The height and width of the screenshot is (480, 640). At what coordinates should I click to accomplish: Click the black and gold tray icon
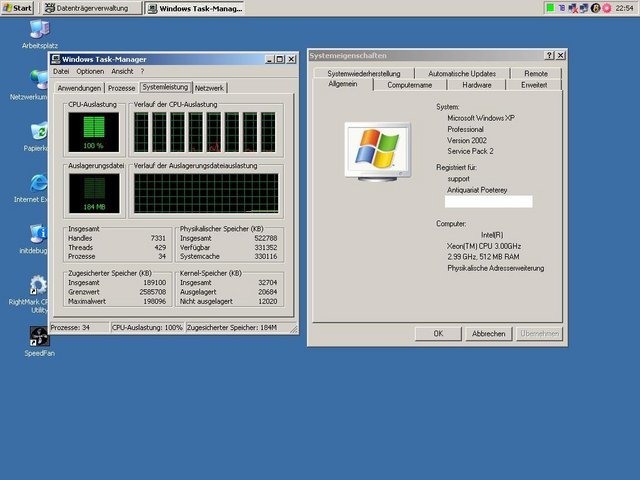click(595, 8)
